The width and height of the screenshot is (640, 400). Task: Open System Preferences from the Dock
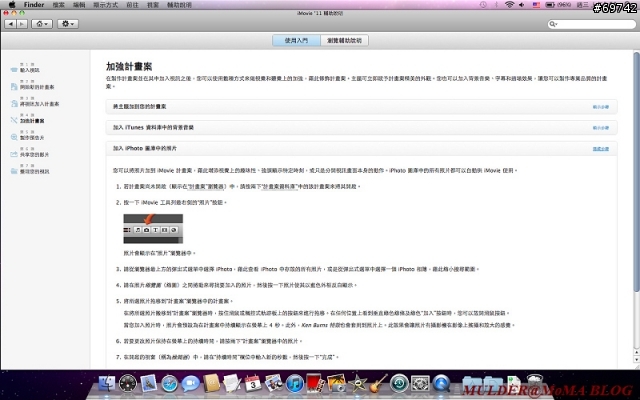coord(420,383)
